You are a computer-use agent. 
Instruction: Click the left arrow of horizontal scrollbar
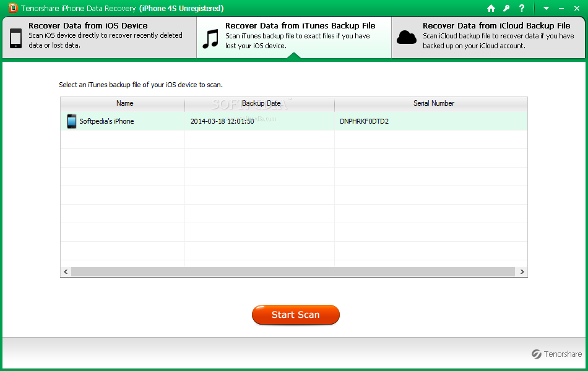(66, 271)
